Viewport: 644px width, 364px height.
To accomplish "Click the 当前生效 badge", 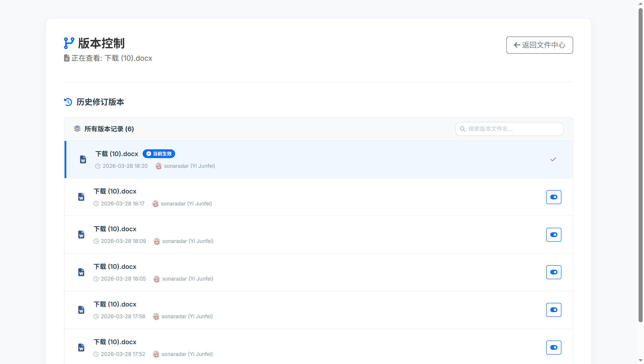I will click(x=159, y=154).
